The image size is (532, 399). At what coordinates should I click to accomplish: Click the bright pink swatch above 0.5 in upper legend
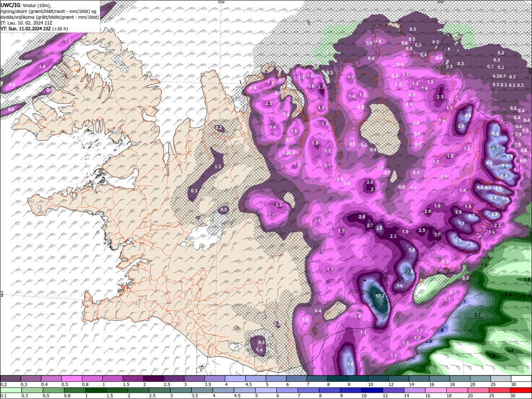(x=71, y=379)
